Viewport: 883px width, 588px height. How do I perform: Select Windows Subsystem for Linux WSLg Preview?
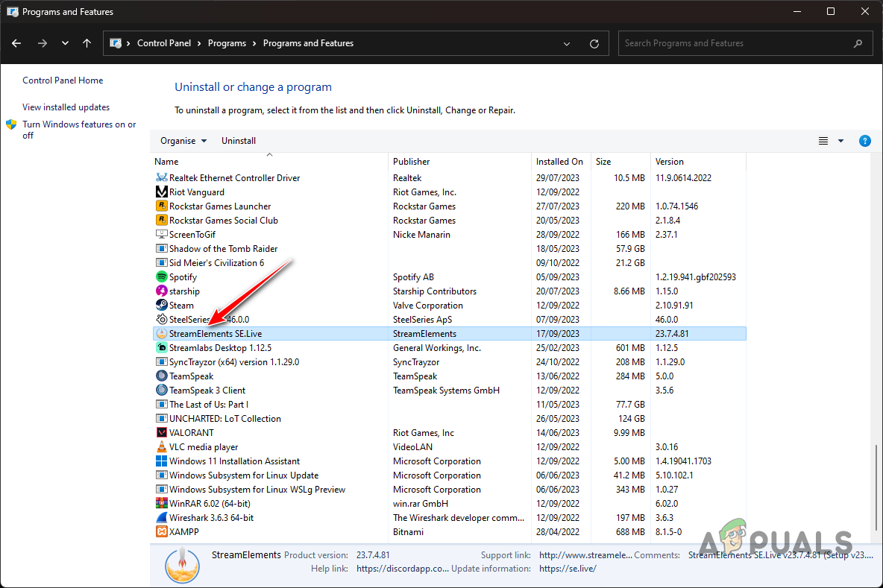[450, 490]
